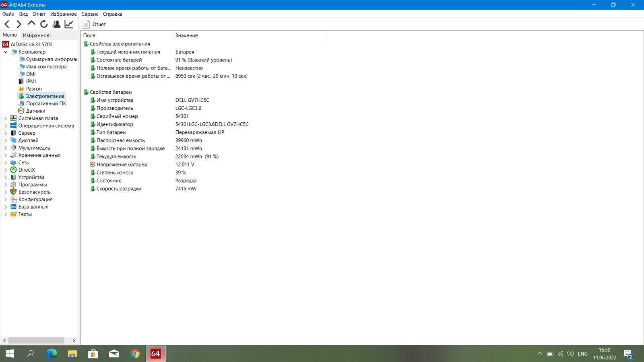Click the Портативный ПК laptop icon
The image size is (644, 362).
coord(21,103)
